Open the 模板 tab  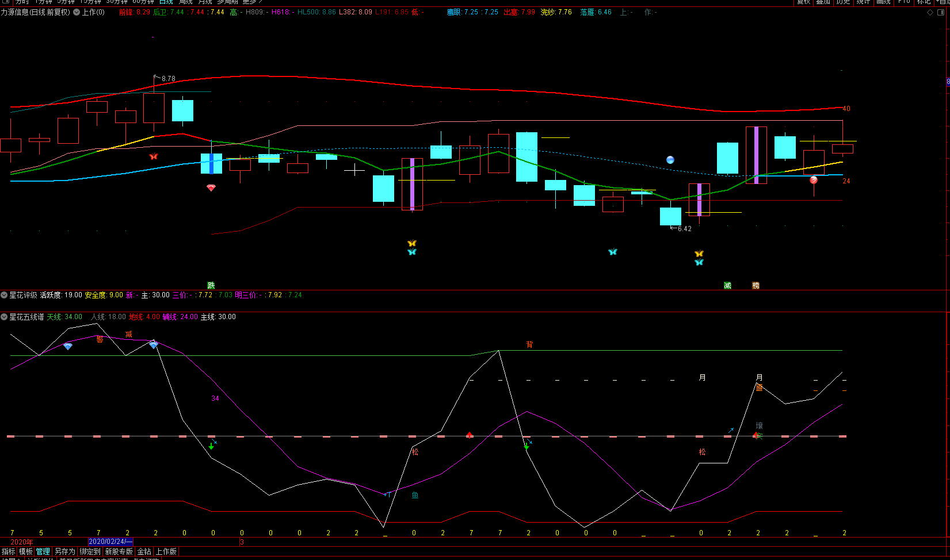pos(26,551)
